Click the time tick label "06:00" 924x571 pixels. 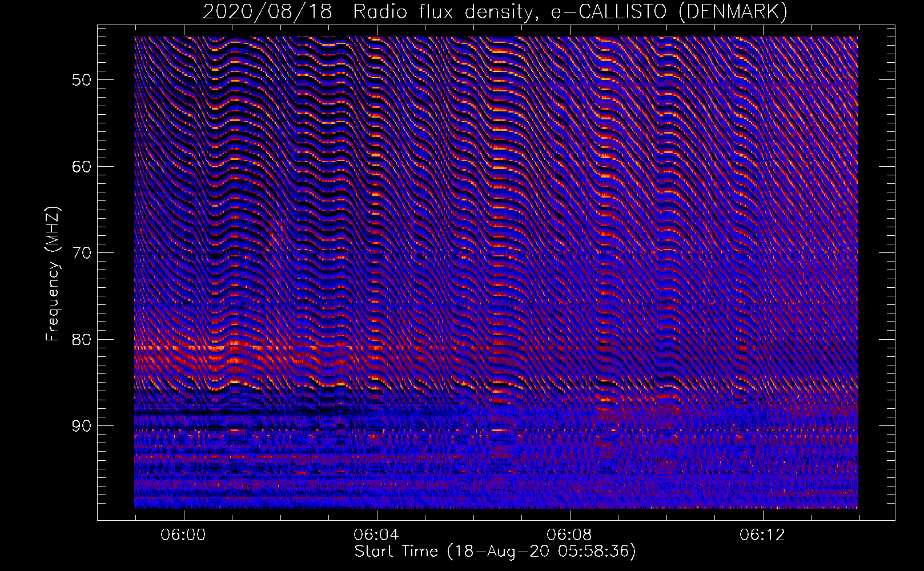[x=183, y=535]
